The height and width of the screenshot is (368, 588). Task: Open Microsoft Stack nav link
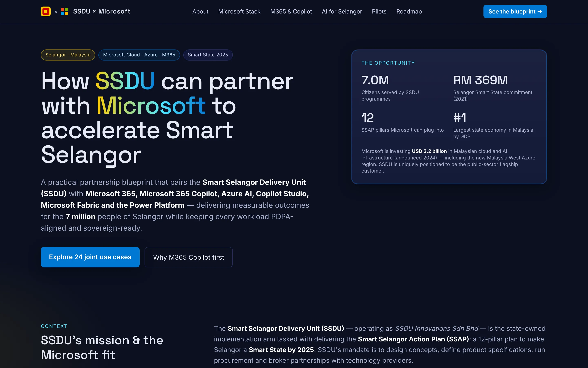[x=239, y=11]
